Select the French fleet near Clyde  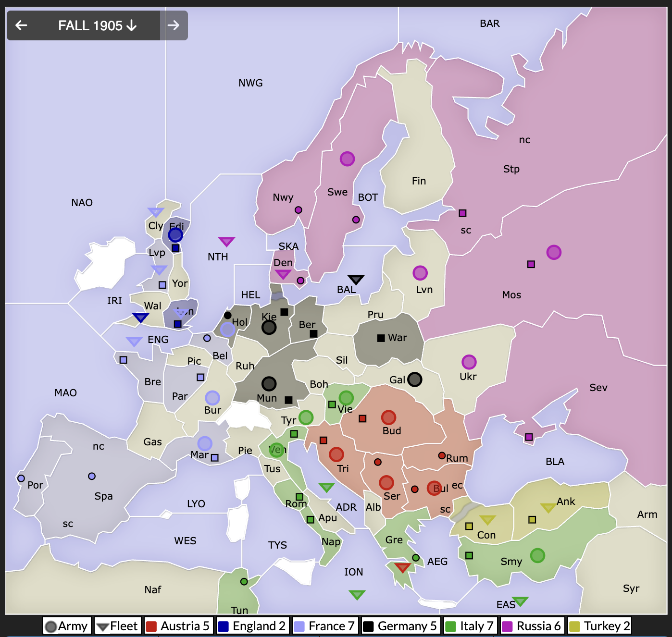click(x=156, y=212)
